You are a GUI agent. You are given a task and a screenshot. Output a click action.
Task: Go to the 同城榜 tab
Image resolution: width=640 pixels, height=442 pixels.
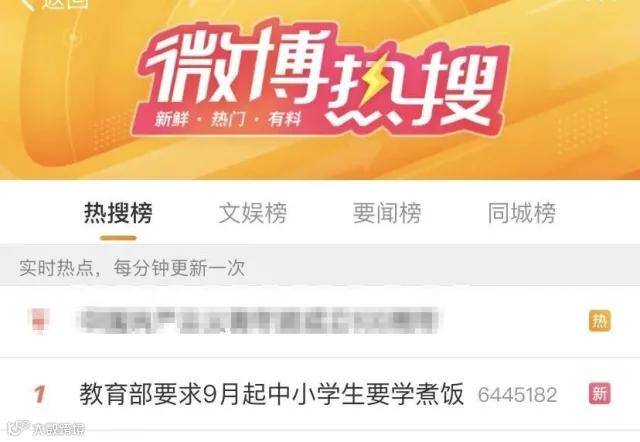pos(522,213)
